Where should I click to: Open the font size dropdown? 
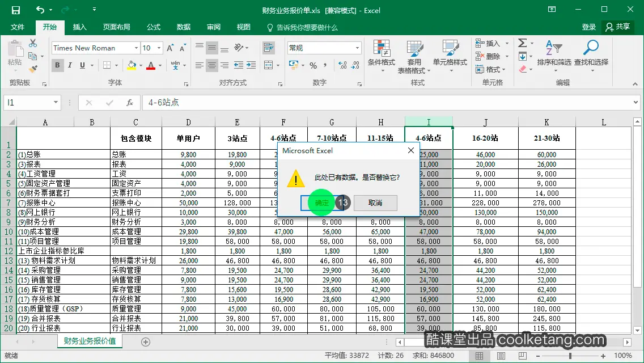click(159, 48)
